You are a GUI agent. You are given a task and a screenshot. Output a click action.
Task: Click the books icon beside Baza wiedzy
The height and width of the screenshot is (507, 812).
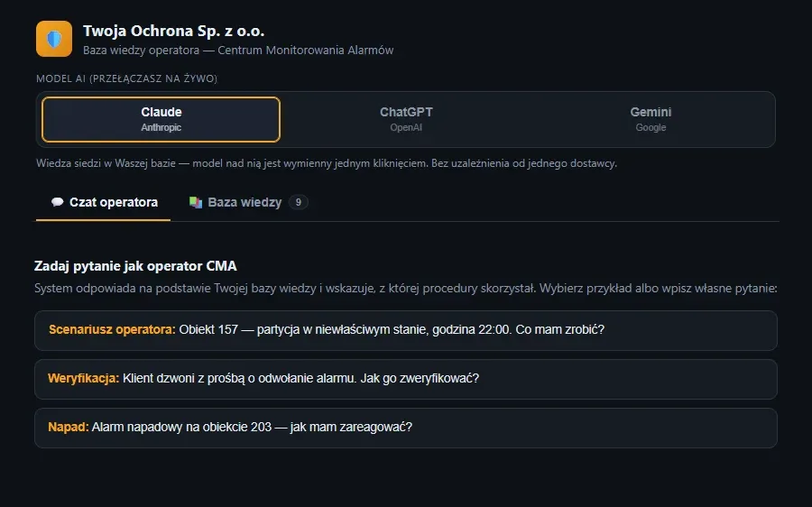(196, 202)
